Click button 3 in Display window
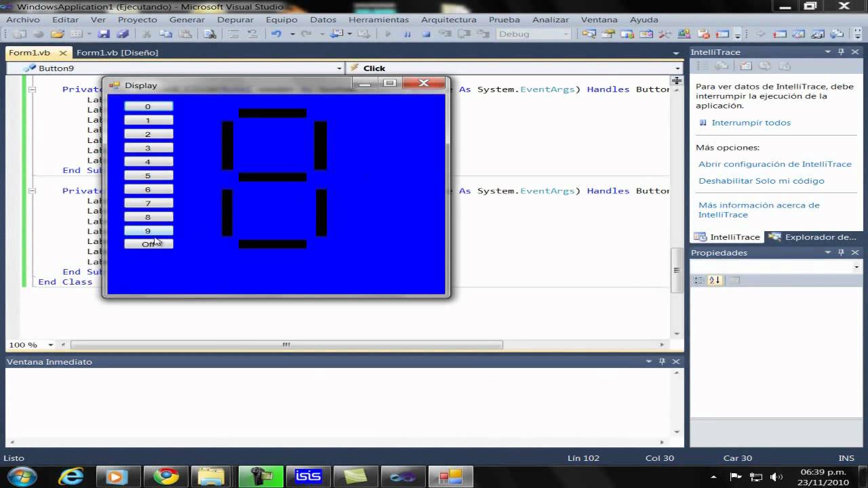The image size is (868, 488). point(149,148)
